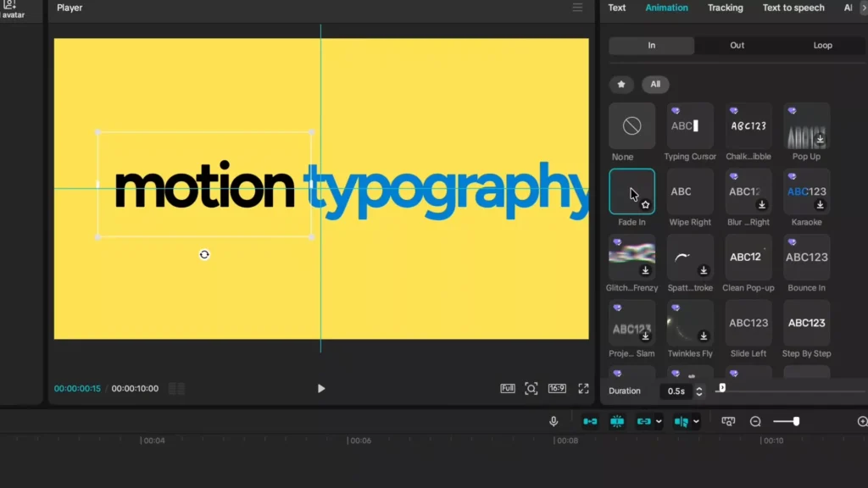Image resolution: width=868 pixels, height=488 pixels.
Task: Click the link clips icon in the toolbar
Action: 646,421
